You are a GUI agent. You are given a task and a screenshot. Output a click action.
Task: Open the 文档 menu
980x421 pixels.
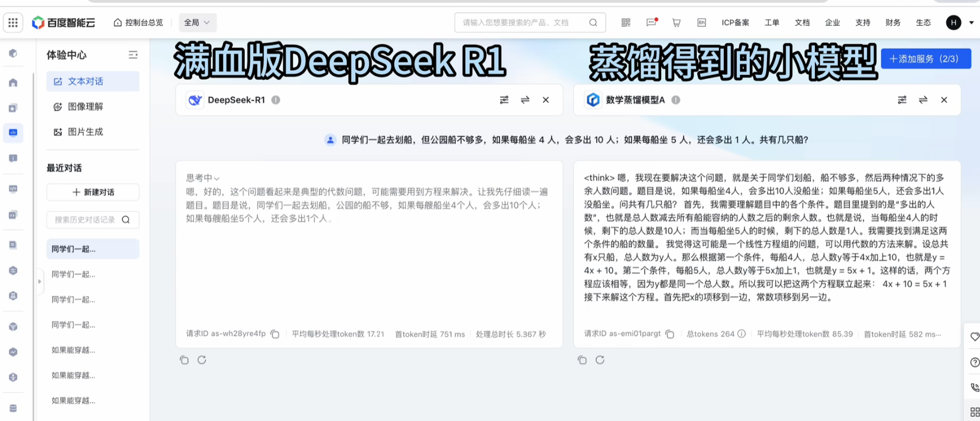pos(802,22)
